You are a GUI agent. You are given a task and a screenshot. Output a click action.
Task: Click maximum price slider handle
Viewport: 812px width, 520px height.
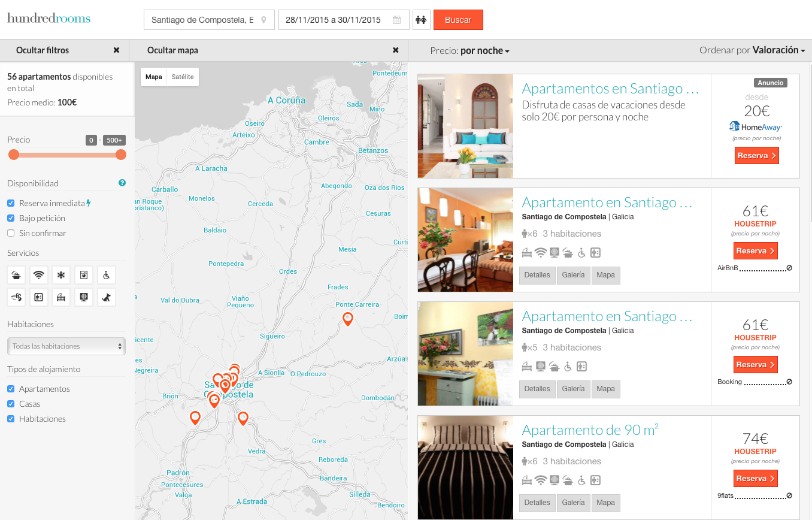121,155
